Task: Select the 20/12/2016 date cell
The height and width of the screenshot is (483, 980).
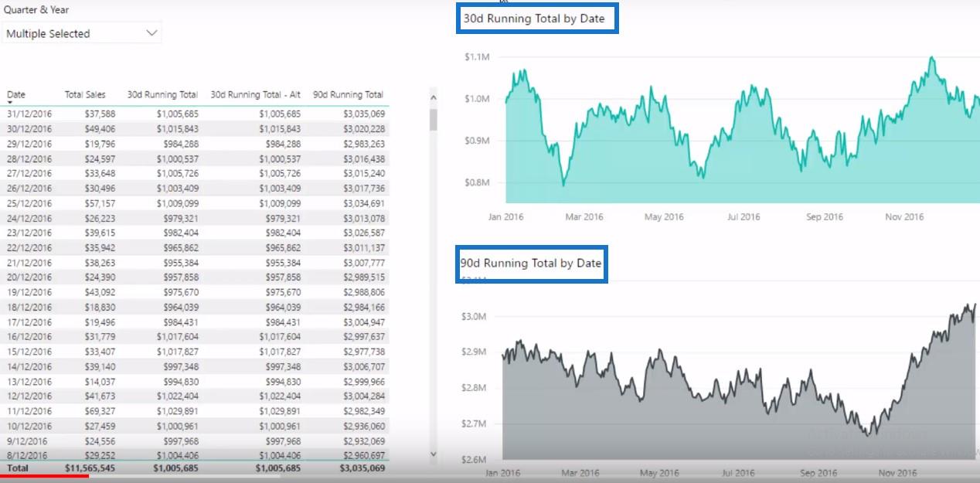Action: pos(29,277)
